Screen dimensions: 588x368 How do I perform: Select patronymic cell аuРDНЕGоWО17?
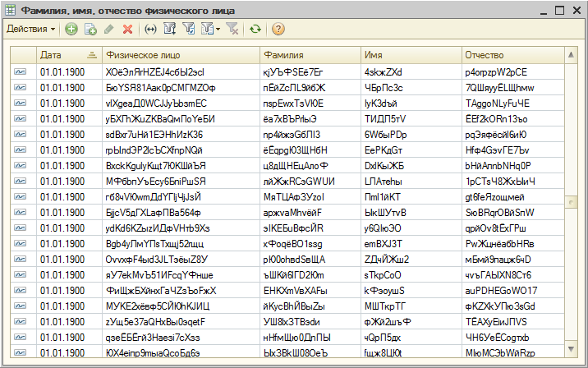click(512, 290)
